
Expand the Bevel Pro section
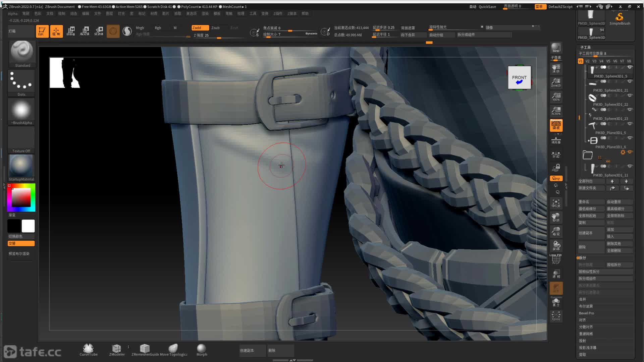coord(586,313)
